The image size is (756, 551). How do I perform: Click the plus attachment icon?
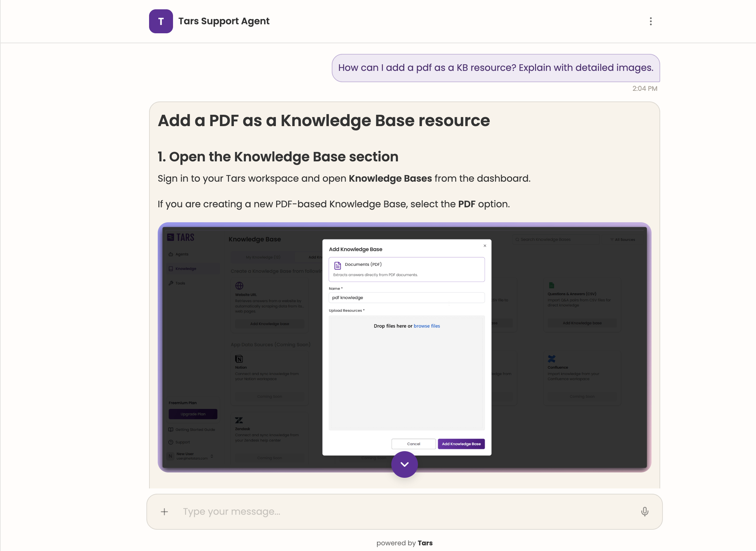click(164, 512)
